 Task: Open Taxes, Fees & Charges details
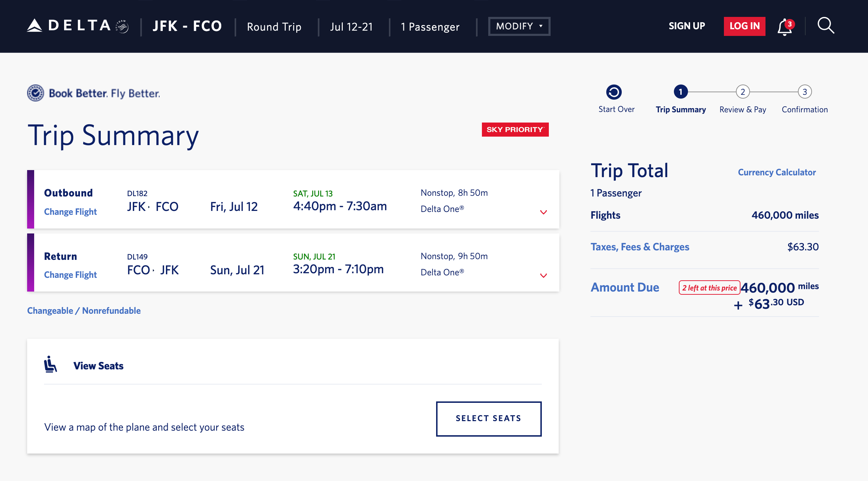point(640,246)
